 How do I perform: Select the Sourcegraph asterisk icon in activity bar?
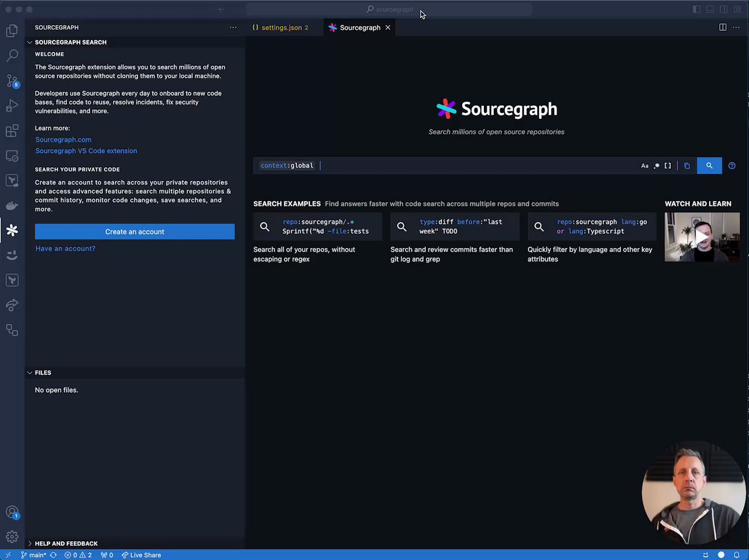pyautogui.click(x=12, y=230)
